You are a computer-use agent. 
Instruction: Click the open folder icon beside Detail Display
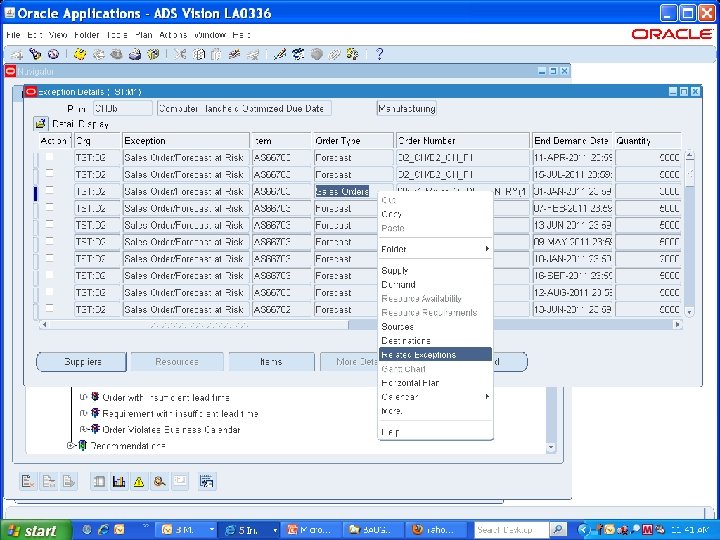[40, 124]
